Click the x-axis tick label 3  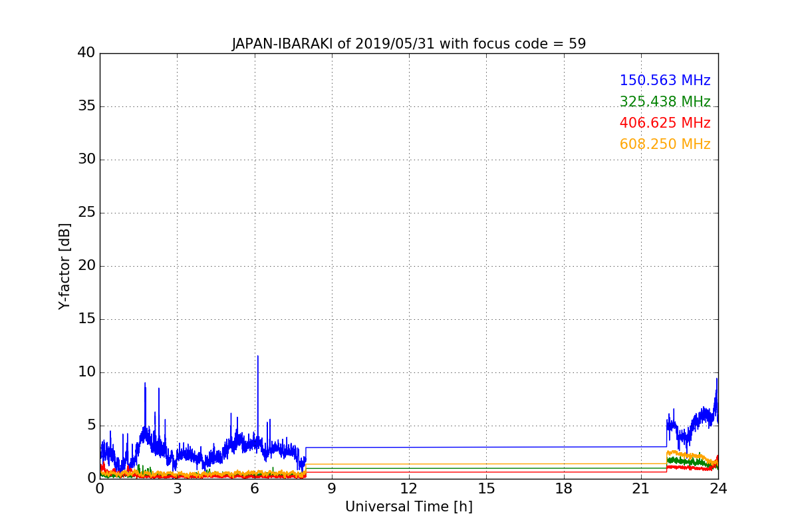(177, 489)
